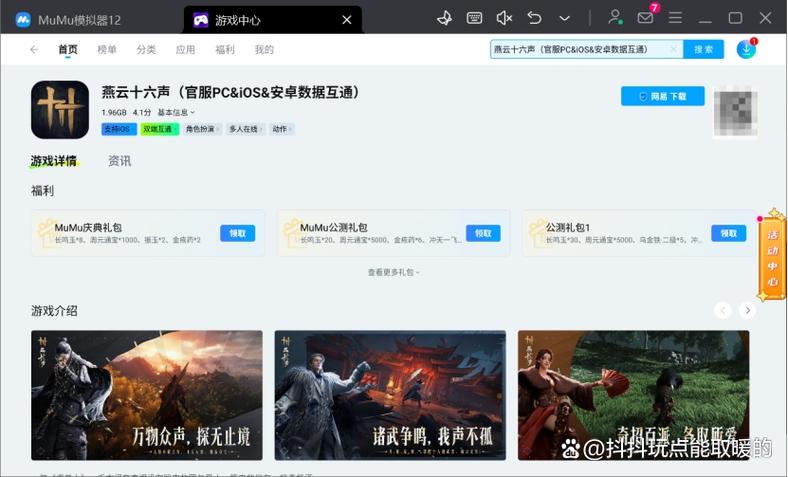The height and width of the screenshot is (477, 788).
Task: Click the previous screenshot arrow
Action: [723, 311]
